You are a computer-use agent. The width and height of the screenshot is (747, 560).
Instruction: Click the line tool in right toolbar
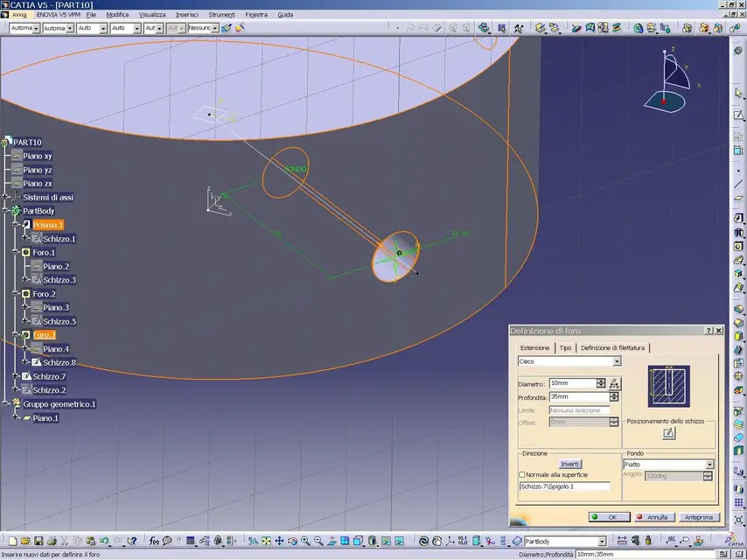pyautogui.click(x=738, y=184)
